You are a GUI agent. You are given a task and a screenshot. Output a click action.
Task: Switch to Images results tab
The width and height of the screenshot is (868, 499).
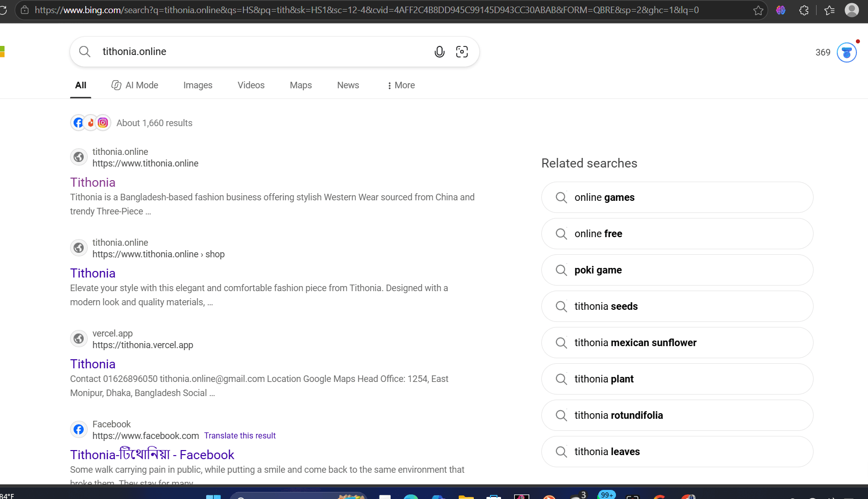coord(198,85)
